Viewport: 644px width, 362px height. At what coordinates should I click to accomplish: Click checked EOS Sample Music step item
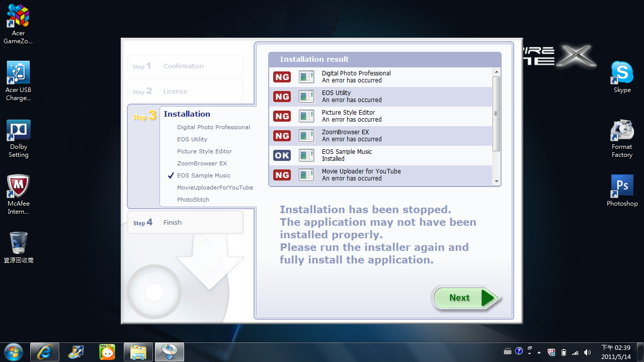pos(199,175)
